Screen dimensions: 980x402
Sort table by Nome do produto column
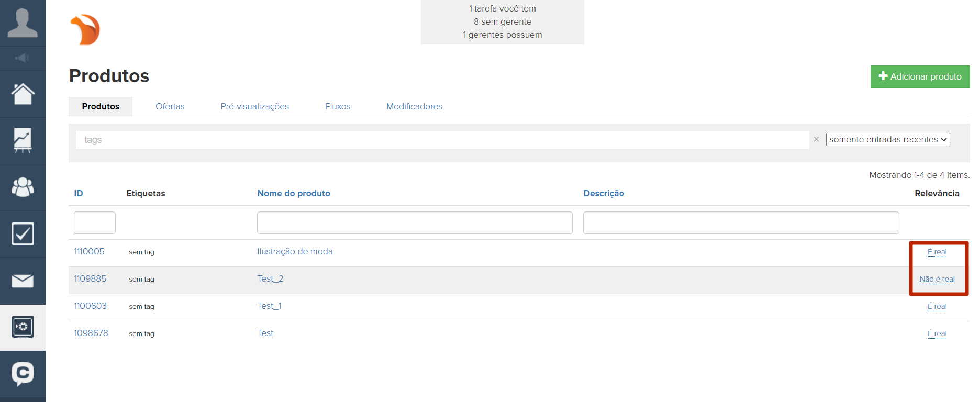click(293, 193)
